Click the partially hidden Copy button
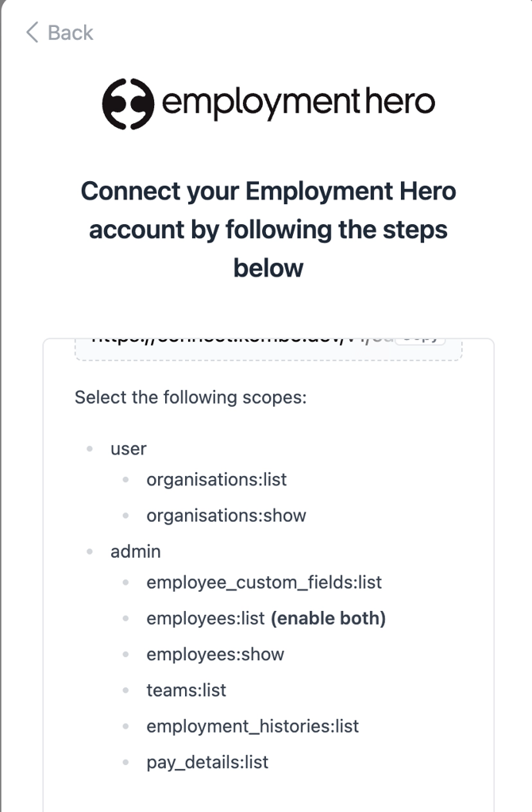532x812 pixels. pyautogui.click(x=420, y=342)
